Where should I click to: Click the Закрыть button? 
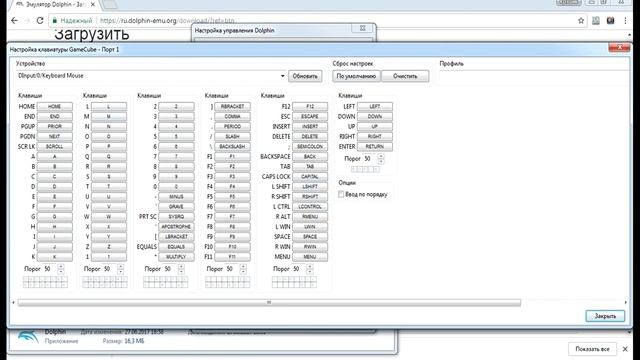tap(605, 316)
